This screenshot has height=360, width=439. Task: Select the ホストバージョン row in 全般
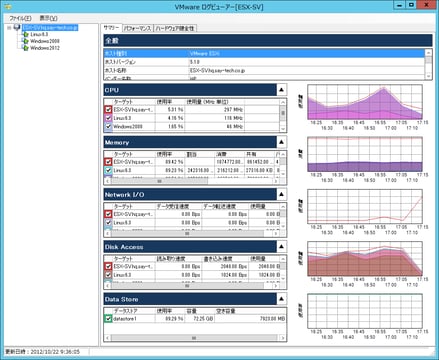[264, 62]
